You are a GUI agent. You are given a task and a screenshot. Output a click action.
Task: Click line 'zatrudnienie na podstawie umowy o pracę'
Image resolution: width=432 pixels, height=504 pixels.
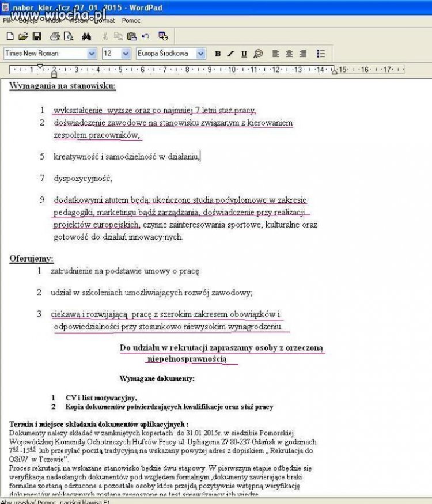[125, 271]
